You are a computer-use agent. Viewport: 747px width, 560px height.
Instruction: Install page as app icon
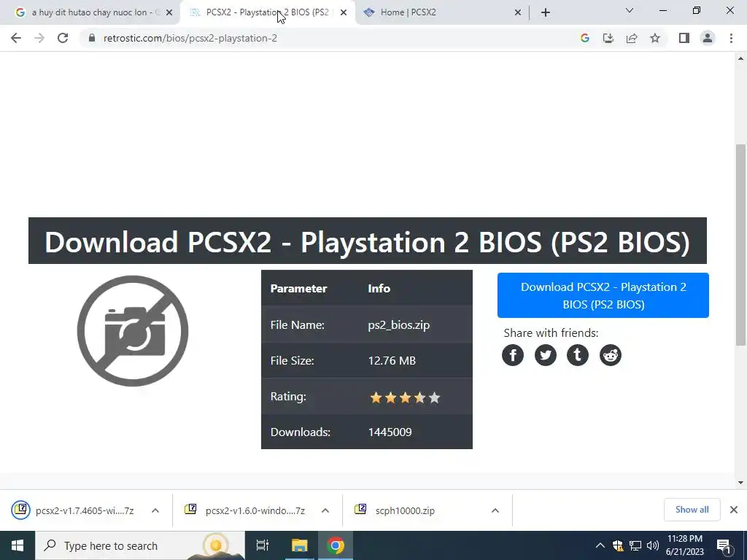608,38
